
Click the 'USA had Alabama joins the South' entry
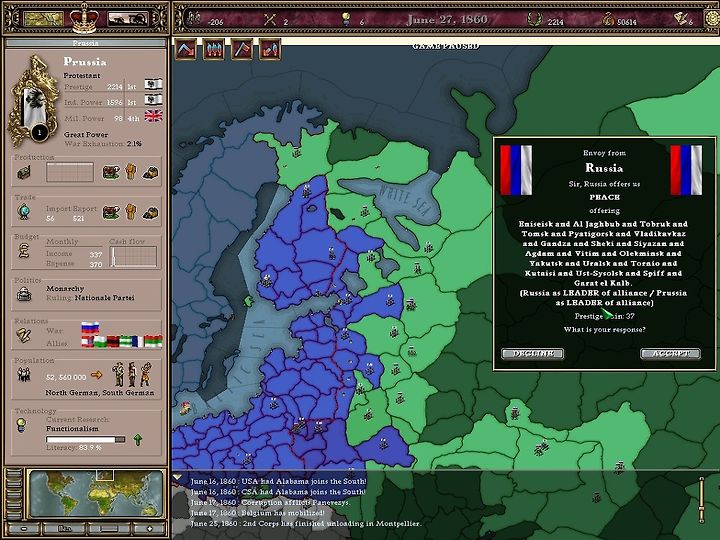(278, 481)
